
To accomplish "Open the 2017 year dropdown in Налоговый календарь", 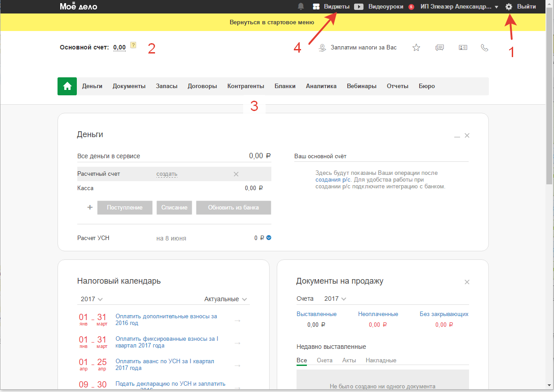I will pyautogui.click(x=92, y=299).
